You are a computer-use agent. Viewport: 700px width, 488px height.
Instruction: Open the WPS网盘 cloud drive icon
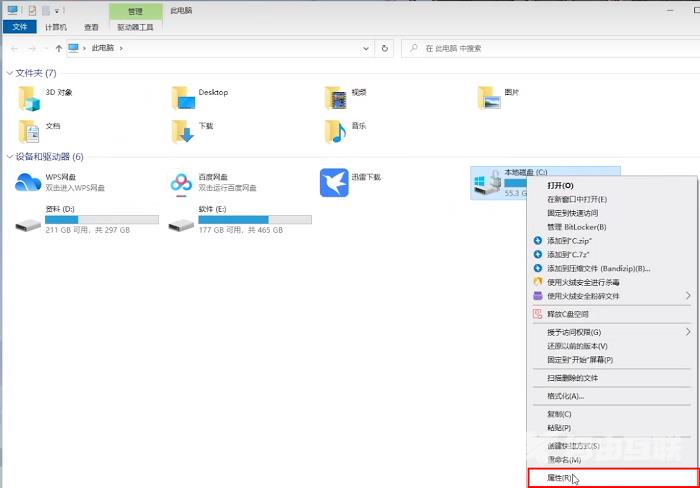(x=27, y=182)
